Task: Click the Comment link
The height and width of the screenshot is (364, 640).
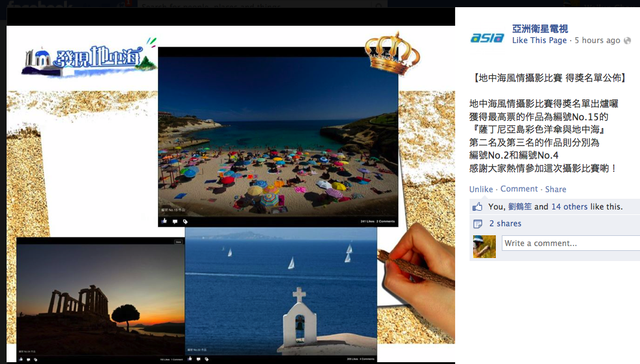Action: pyautogui.click(x=519, y=189)
